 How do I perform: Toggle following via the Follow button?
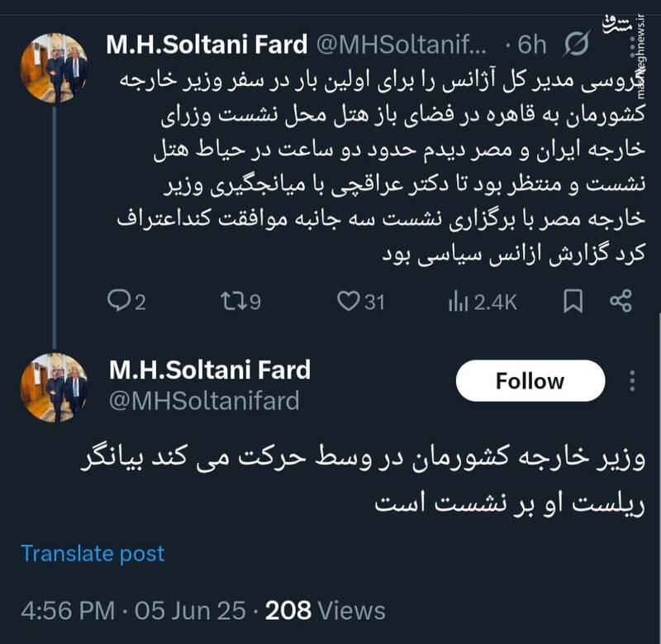coord(530,382)
